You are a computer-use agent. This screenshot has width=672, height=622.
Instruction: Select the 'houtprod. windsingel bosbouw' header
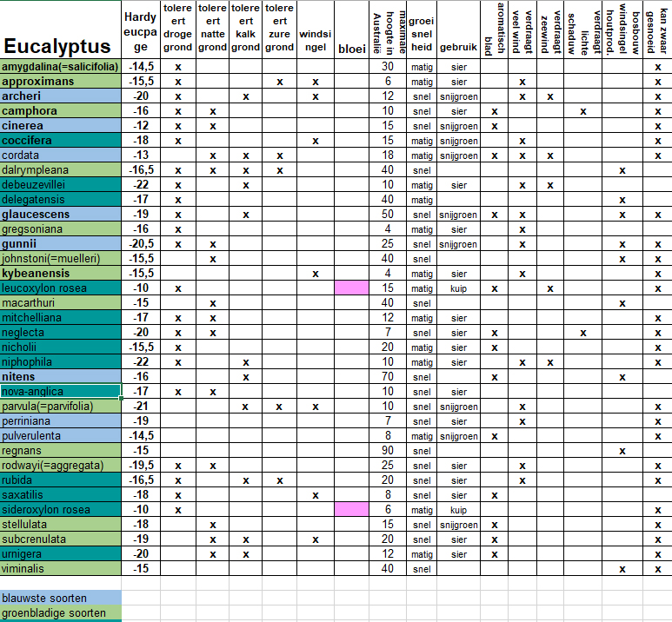tap(622, 30)
